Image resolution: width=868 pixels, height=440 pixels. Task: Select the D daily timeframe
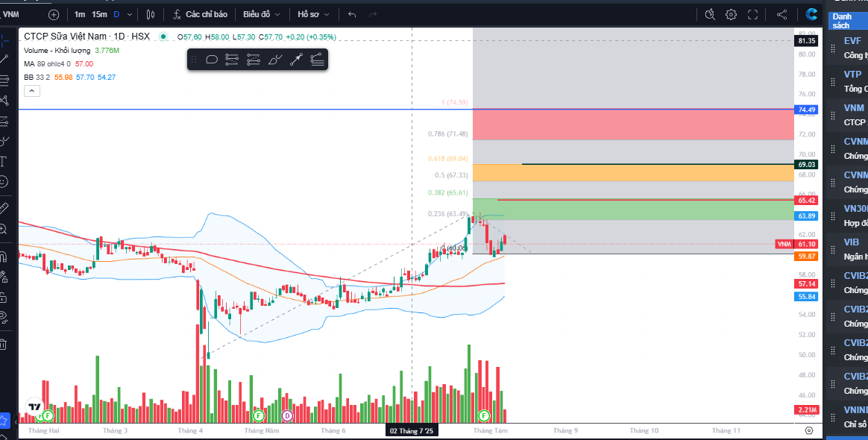tap(116, 14)
